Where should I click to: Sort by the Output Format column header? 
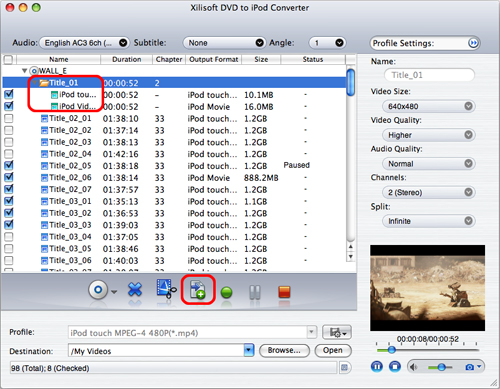pyautogui.click(x=213, y=59)
